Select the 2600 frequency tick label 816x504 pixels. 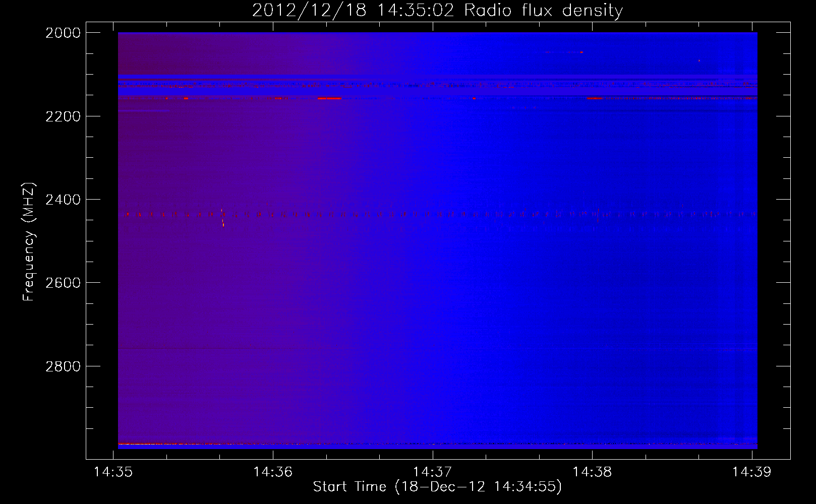click(63, 283)
